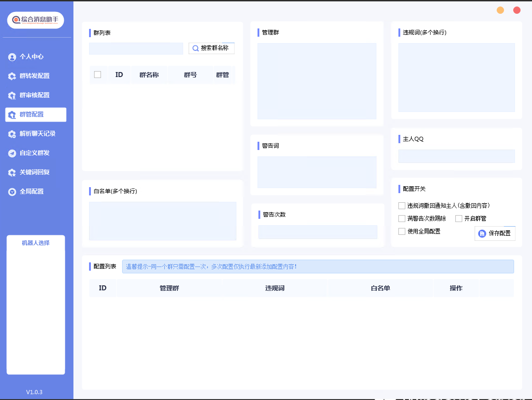Click the 解析聊天记录 sidebar icon
The width and height of the screenshot is (532, 400).
click(x=12, y=134)
